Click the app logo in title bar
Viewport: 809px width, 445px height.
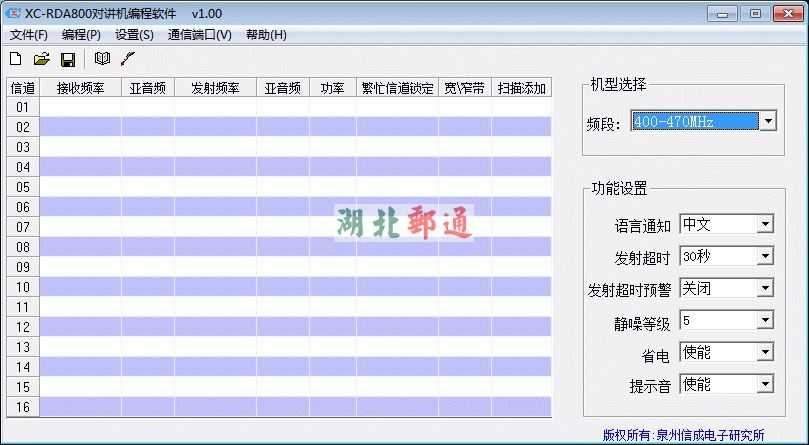point(13,14)
